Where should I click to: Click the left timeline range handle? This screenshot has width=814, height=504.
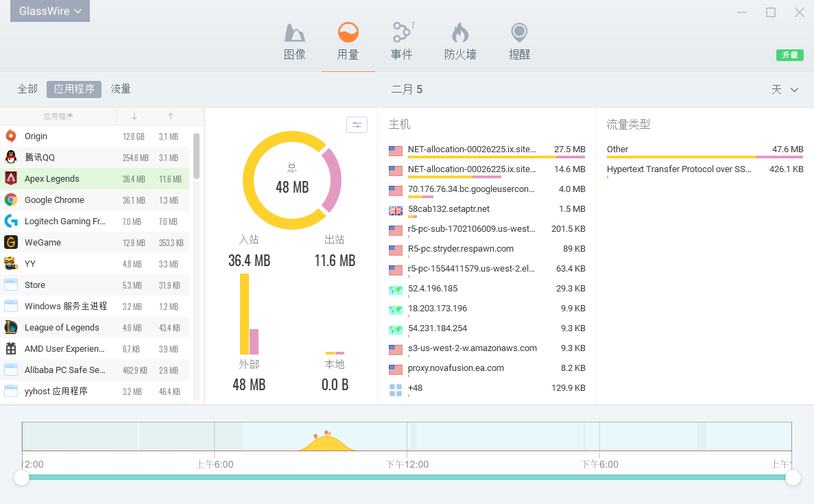tap(21, 477)
